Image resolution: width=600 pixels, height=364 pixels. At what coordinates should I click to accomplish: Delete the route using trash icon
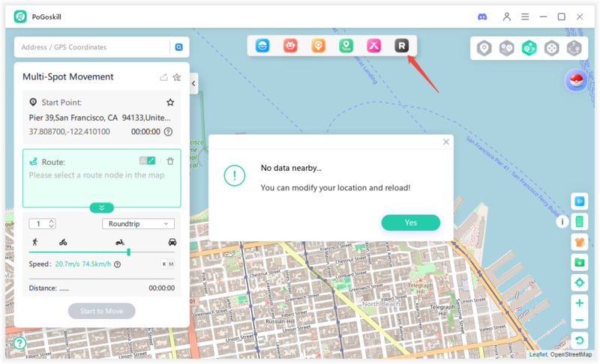click(x=170, y=161)
